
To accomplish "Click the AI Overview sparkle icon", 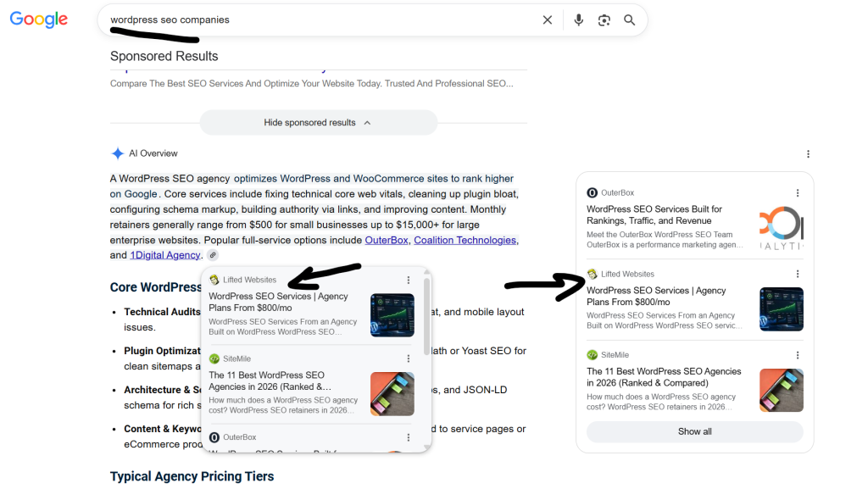I will [117, 153].
